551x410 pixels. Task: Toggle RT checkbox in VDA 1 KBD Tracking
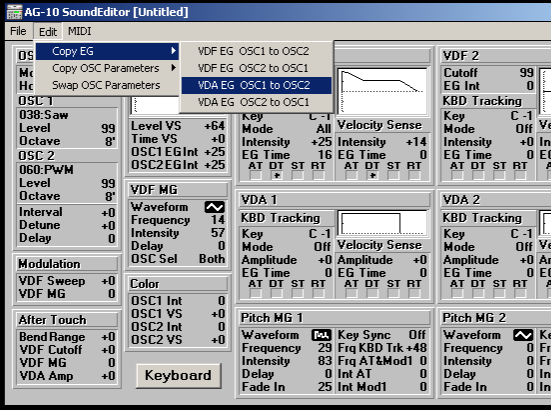click(x=318, y=293)
